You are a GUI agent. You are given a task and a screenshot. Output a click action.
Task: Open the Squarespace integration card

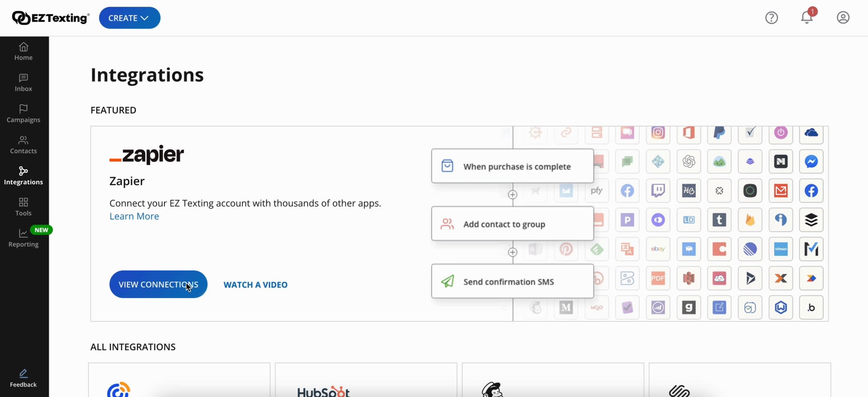click(x=740, y=380)
